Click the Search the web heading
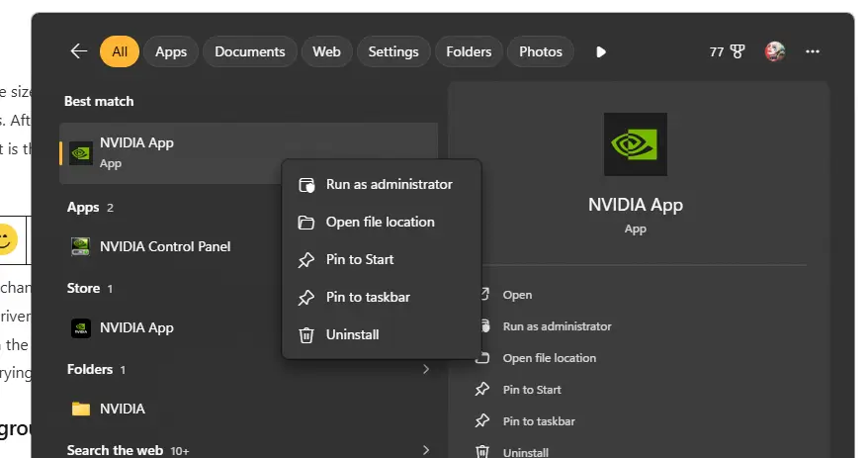 click(115, 450)
